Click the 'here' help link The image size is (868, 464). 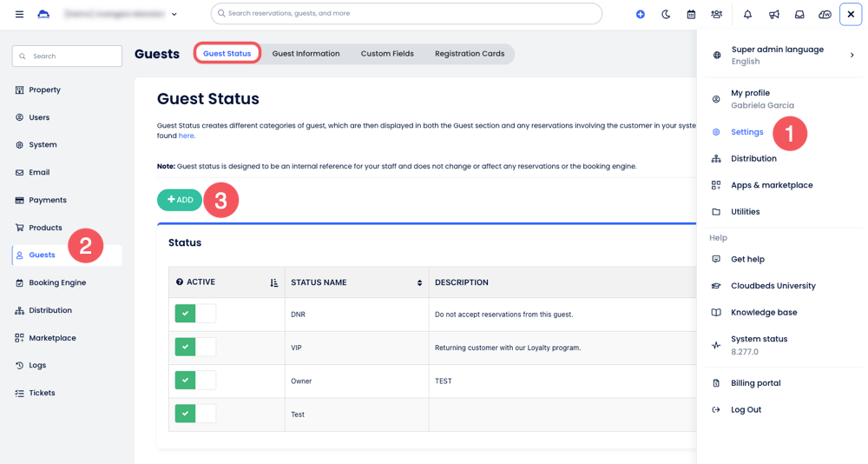[186, 136]
